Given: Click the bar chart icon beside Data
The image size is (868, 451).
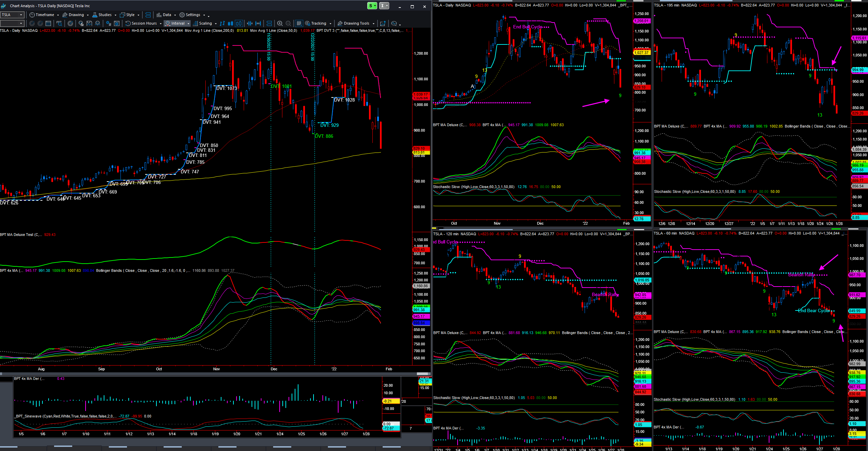Looking at the screenshot, I should coord(159,15).
